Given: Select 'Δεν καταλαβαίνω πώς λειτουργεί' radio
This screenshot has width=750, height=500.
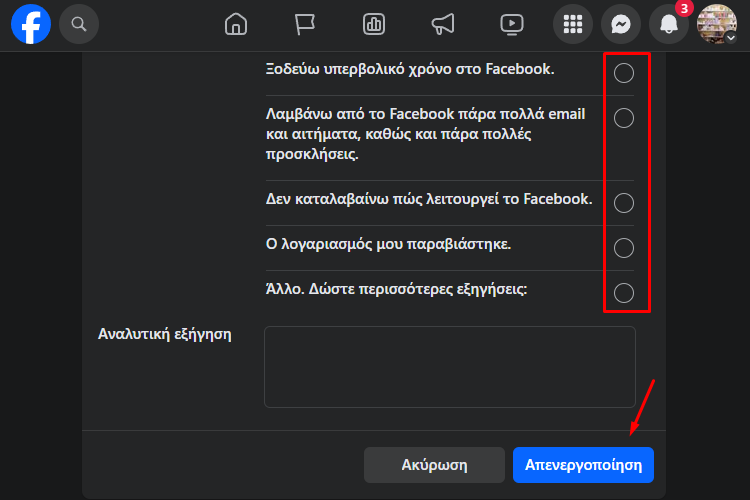Looking at the screenshot, I should point(624,203).
